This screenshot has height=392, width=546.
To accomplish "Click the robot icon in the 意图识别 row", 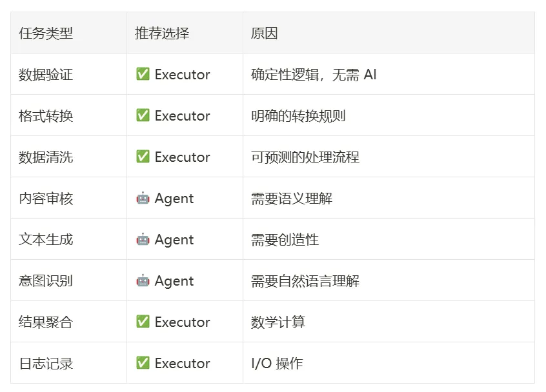I will [143, 280].
